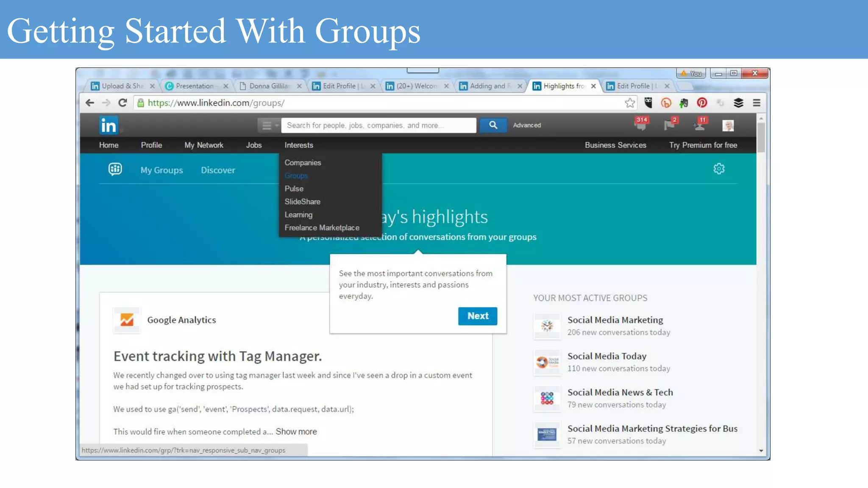Viewport: 868px width, 488px height.
Task: Open the notifications flag icon
Action: [x=670, y=124]
